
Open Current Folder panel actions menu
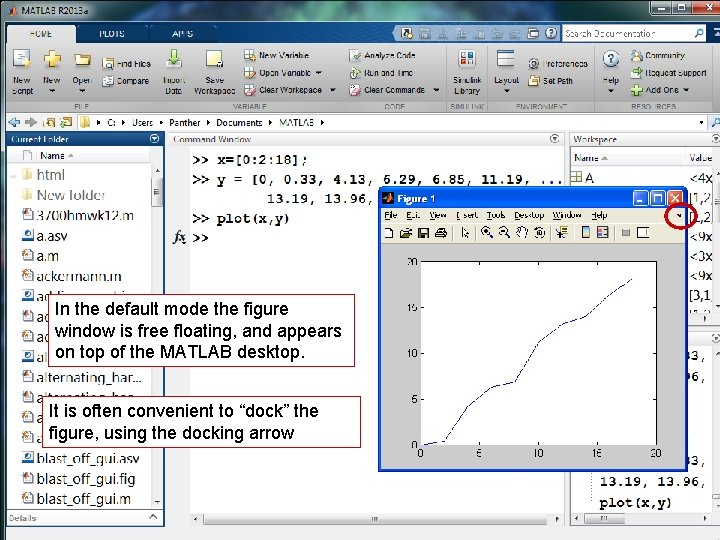155,138
